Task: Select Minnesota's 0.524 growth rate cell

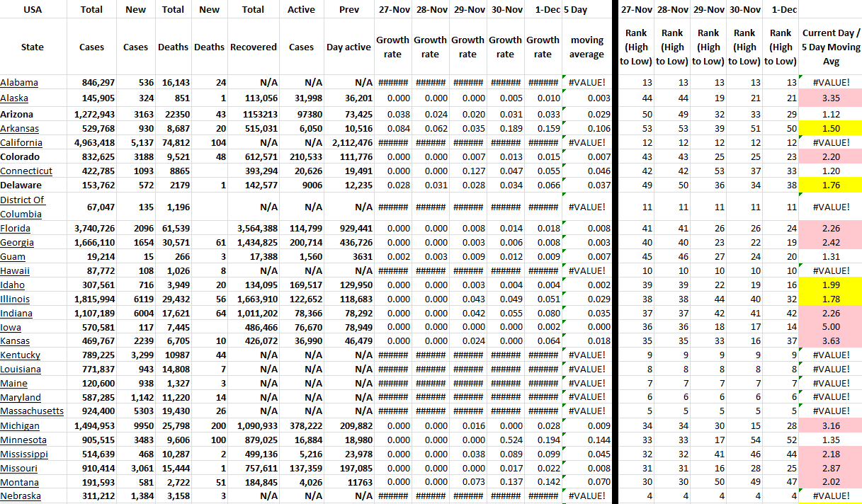Action: coord(505,440)
